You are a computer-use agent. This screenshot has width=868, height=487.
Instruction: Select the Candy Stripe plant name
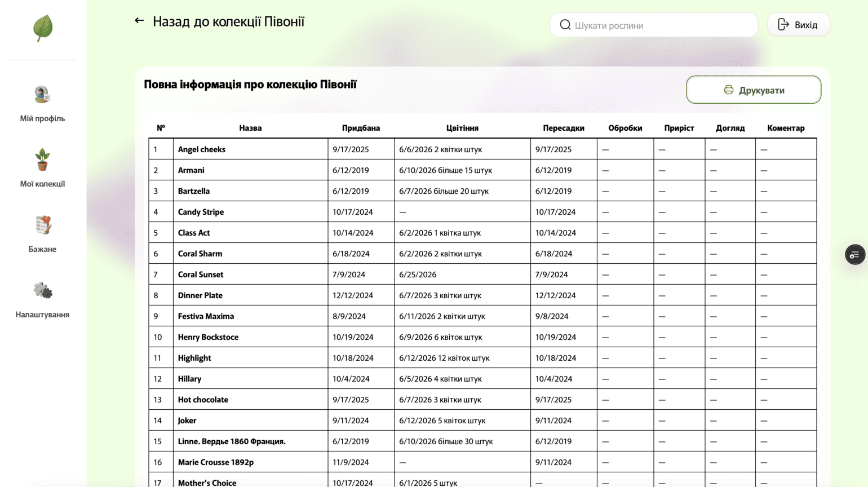pos(201,212)
